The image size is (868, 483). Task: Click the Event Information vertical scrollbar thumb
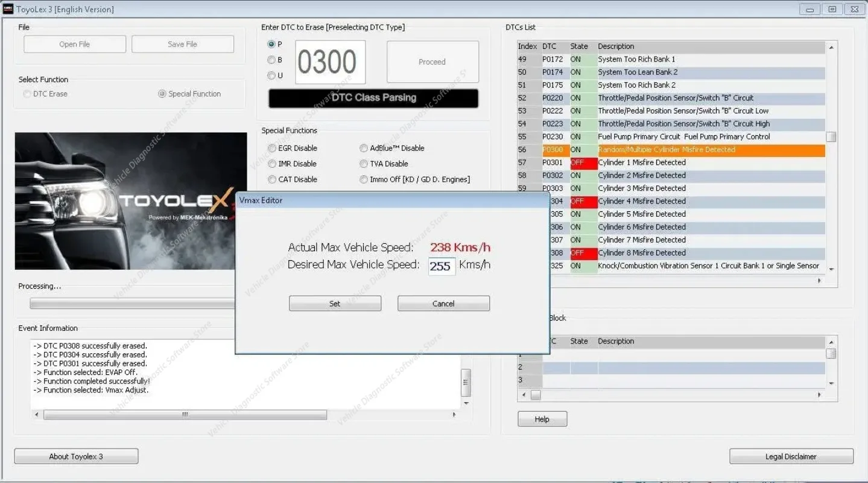(x=466, y=383)
